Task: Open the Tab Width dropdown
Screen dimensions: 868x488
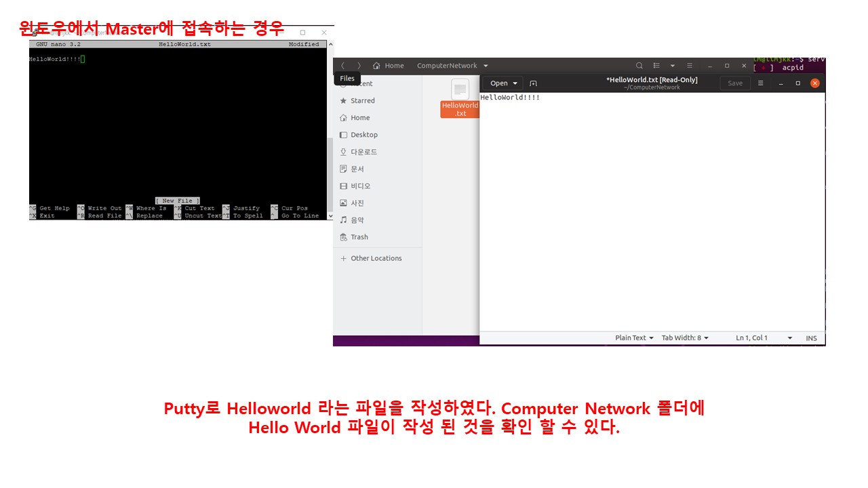Action: 685,338
